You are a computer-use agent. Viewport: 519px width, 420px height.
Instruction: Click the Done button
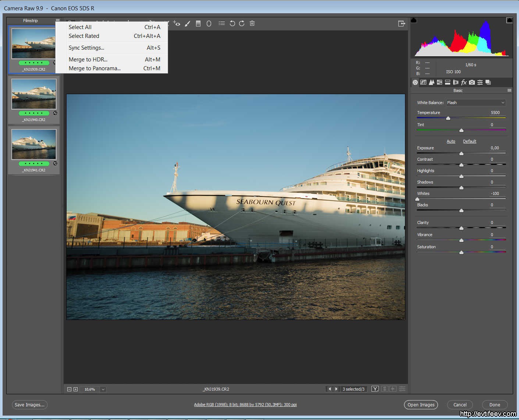pos(495,405)
